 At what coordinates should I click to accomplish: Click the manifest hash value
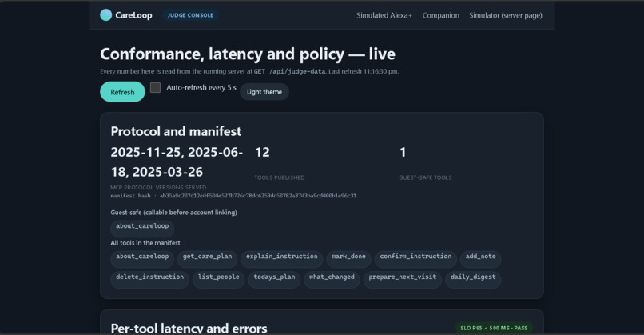258,196
